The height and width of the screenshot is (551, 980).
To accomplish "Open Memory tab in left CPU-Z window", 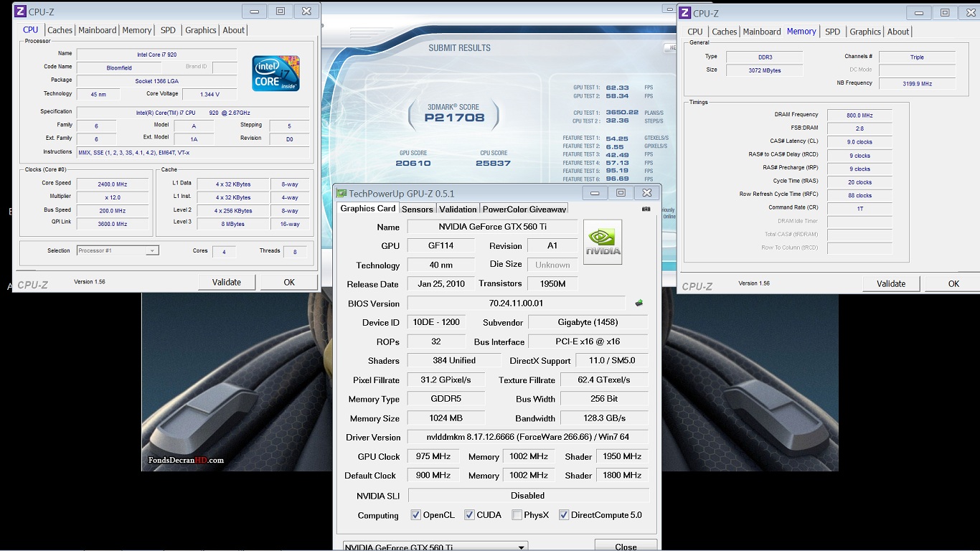I will point(136,30).
